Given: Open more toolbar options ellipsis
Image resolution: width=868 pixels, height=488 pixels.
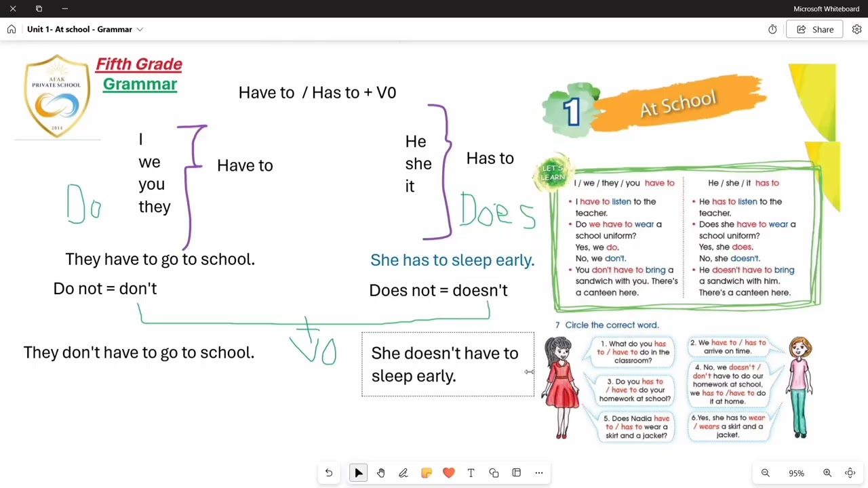Looking at the screenshot, I should [539, 473].
